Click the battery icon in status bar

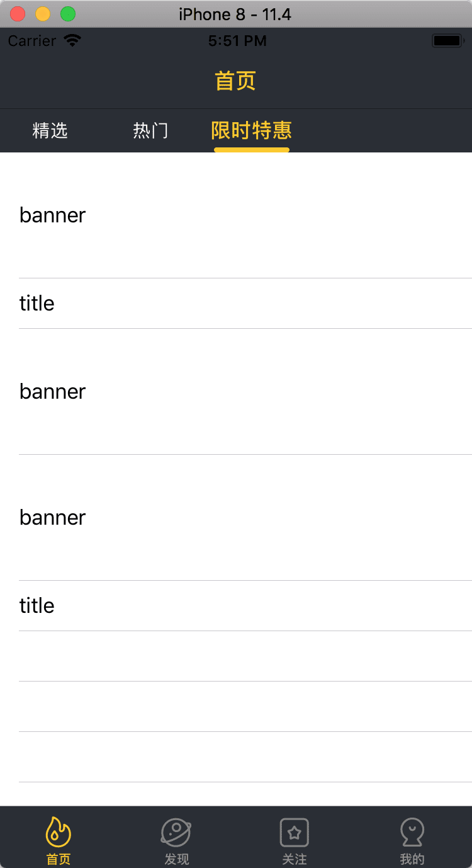point(446,41)
